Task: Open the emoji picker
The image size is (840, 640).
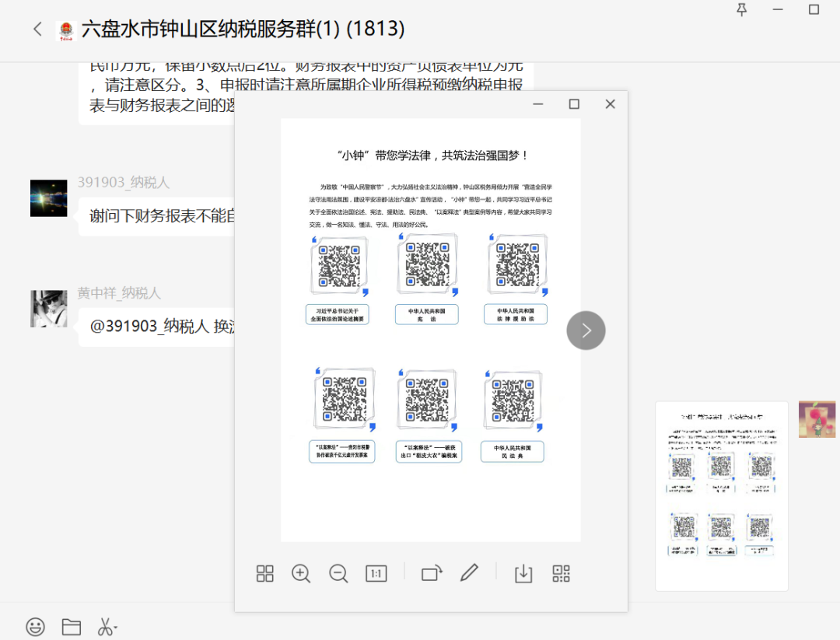Action: click(x=35, y=627)
